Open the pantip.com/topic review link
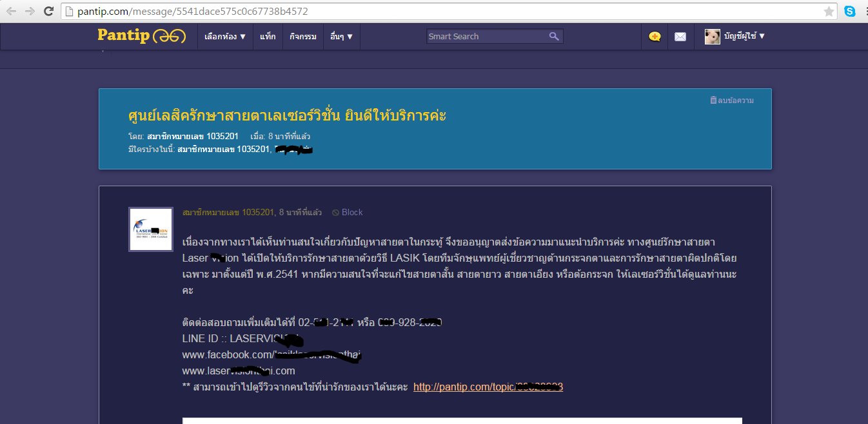This screenshot has width=868, height=424. [488, 387]
